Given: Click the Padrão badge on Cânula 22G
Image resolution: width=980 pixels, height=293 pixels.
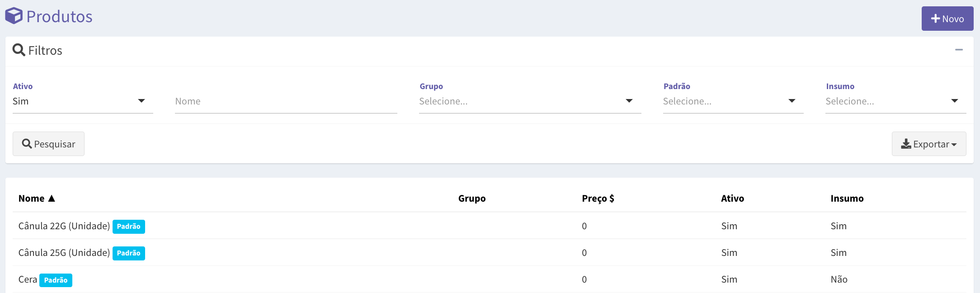Looking at the screenshot, I should tap(129, 227).
